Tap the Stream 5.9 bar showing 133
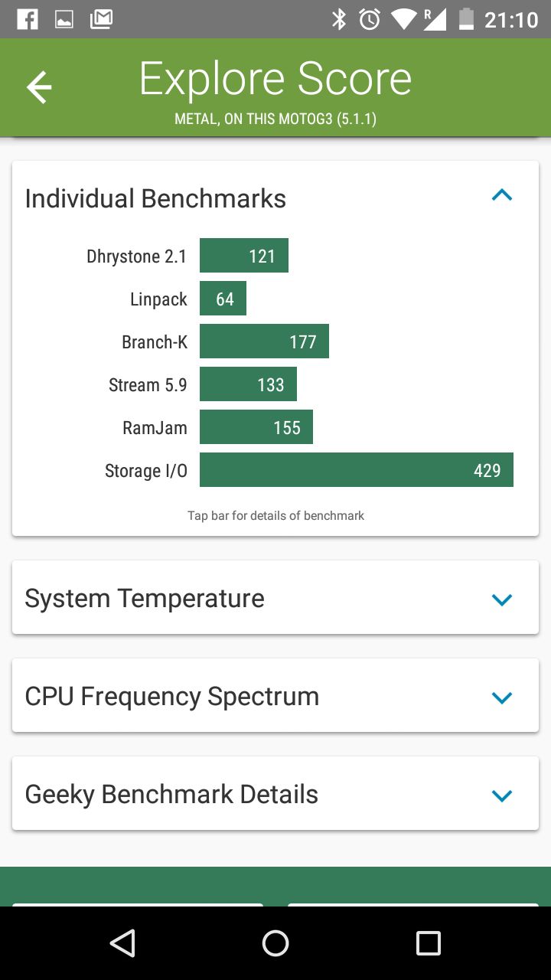Screen dimensions: 551x980 coord(248,384)
